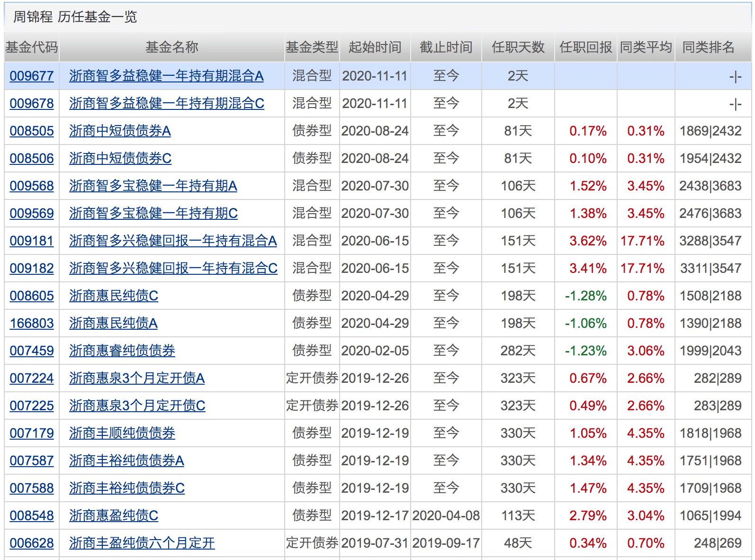Open fund code link 006628
This screenshot has height=560, width=755.
[x=32, y=543]
